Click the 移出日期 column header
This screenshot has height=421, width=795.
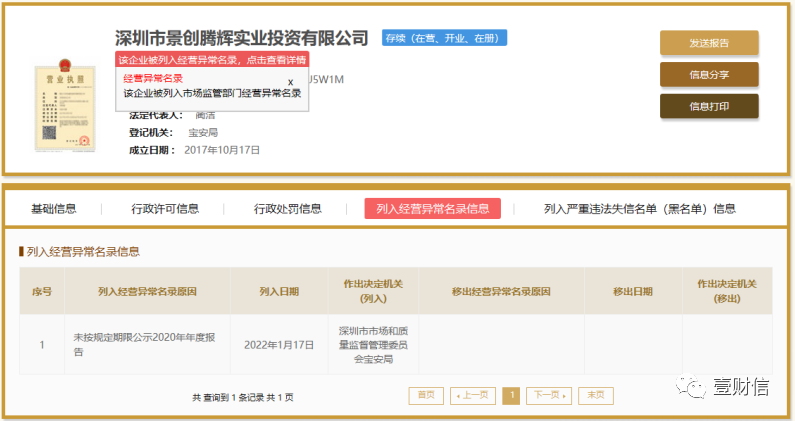pyautogui.click(x=633, y=291)
